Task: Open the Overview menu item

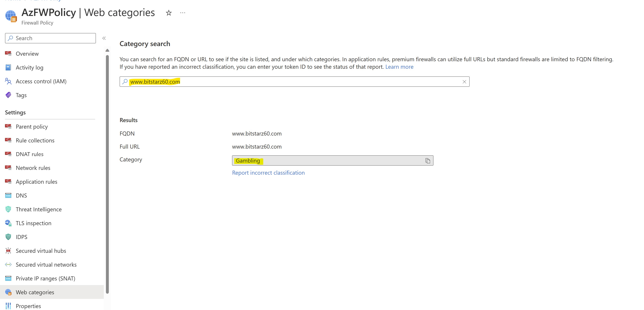Action: [x=27, y=54]
